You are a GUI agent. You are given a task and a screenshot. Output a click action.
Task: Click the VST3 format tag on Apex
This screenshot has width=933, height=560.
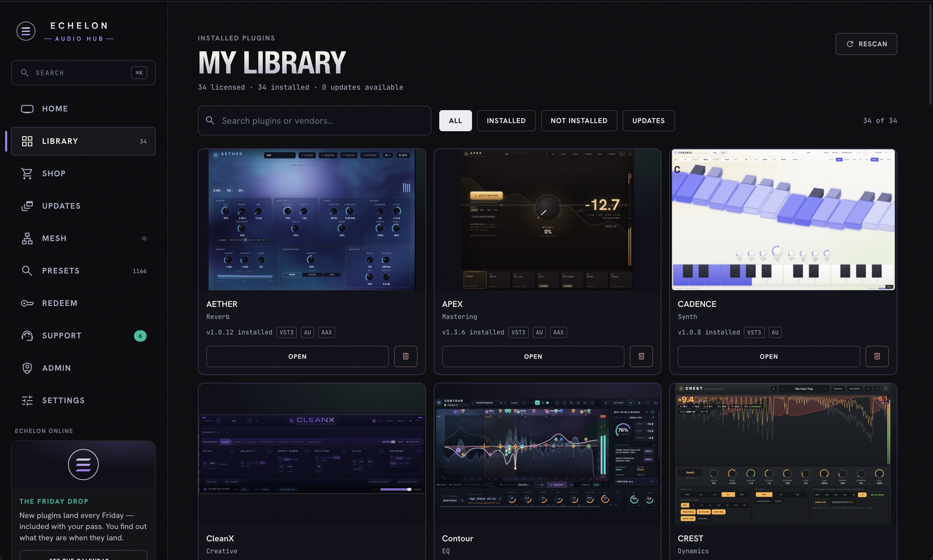[518, 333]
